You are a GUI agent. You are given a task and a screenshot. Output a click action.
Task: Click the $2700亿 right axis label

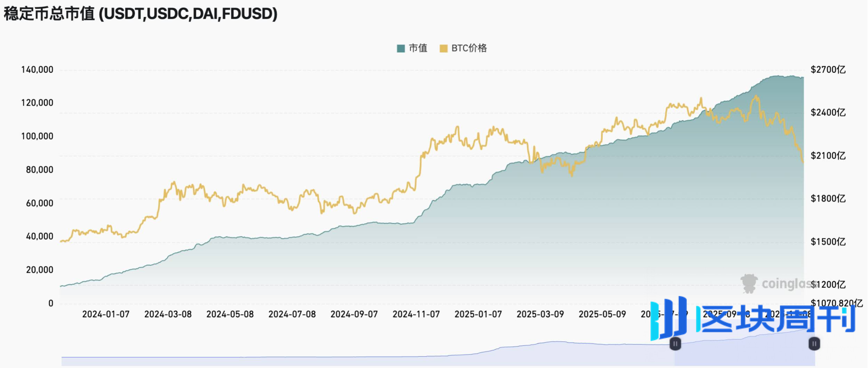click(x=828, y=70)
